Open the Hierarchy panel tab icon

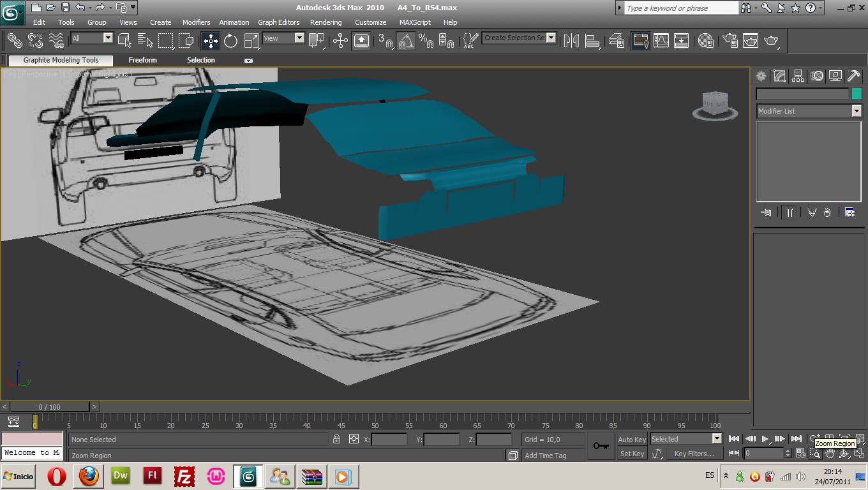pos(798,77)
